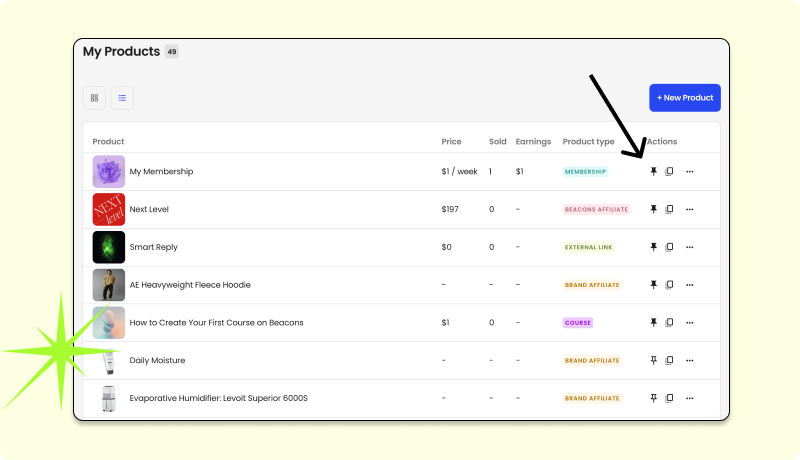Duplicate the AE Heavyweight Fleece Hoodie product
The image size is (800, 460).
(670, 285)
